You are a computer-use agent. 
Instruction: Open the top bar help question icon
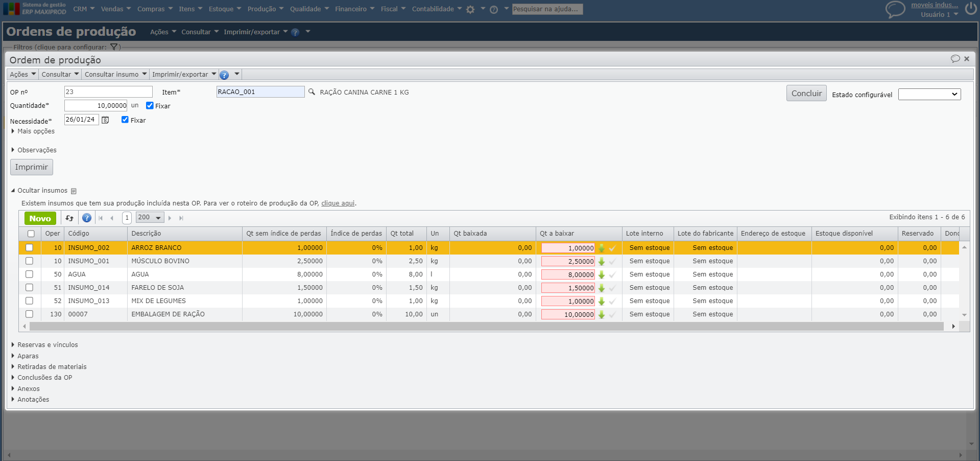point(494,9)
